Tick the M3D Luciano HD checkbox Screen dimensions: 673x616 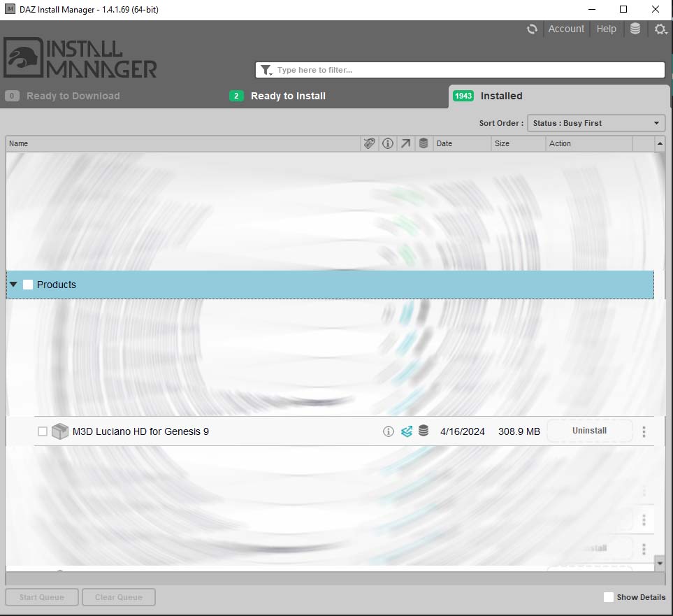click(x=43, y=431)
